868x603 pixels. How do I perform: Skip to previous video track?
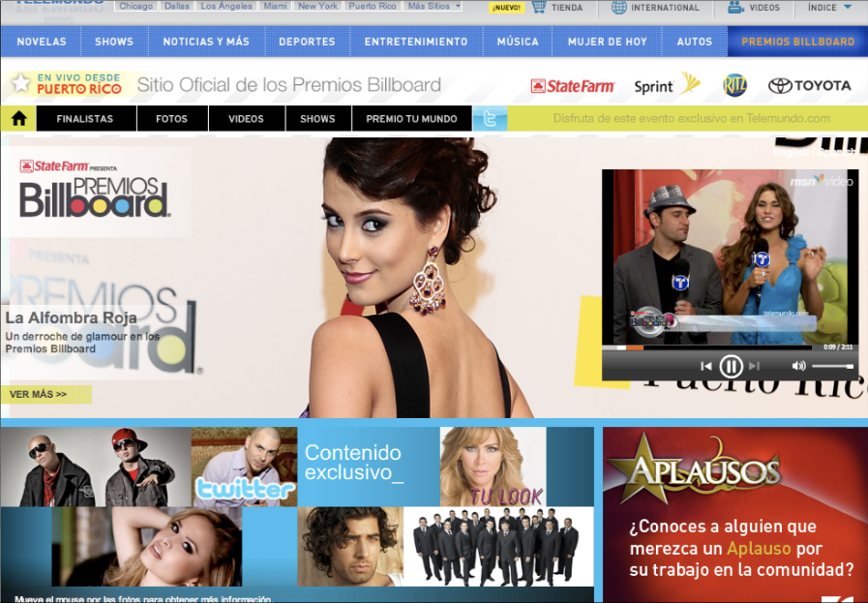[x=705, y=366]
